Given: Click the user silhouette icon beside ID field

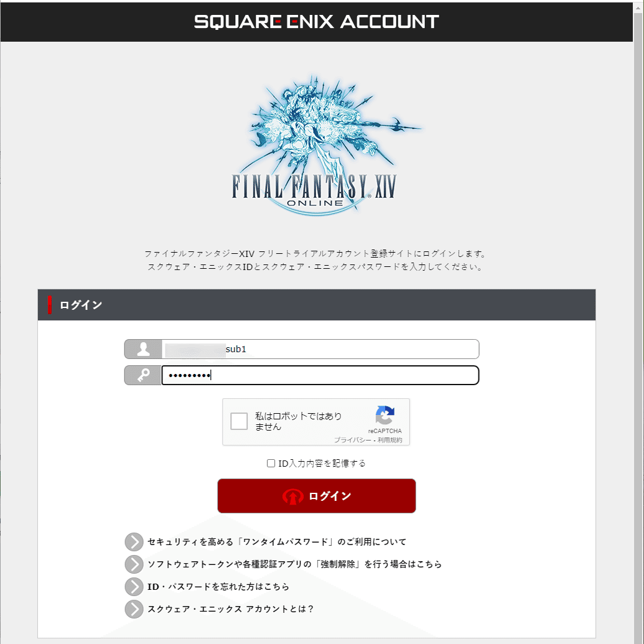Looking at the screenshot, I should point(143,349).
